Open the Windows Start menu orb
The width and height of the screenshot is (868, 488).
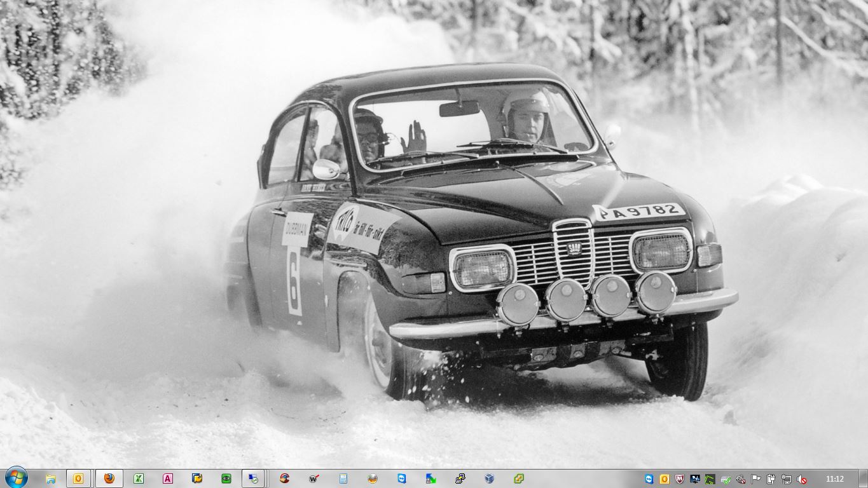pos(16,478)
